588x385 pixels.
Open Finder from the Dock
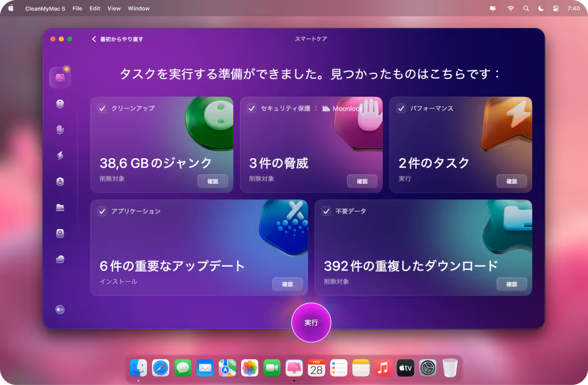tap(138, 368)
